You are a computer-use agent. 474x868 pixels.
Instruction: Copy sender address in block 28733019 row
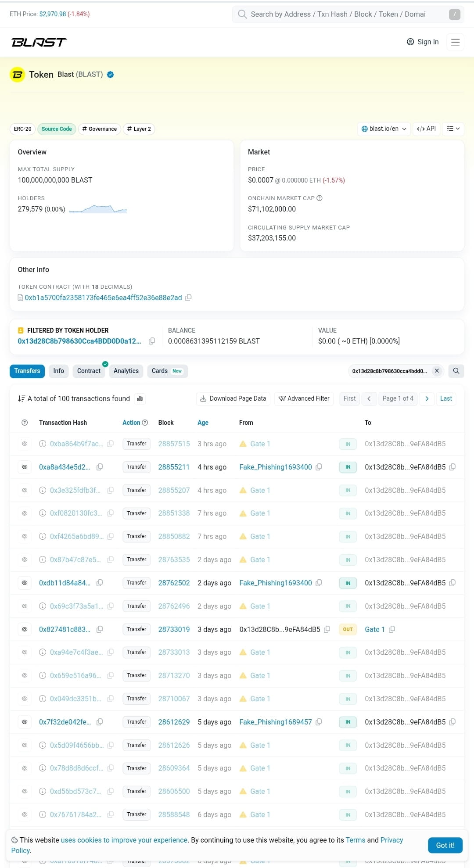tap(327, 629)
